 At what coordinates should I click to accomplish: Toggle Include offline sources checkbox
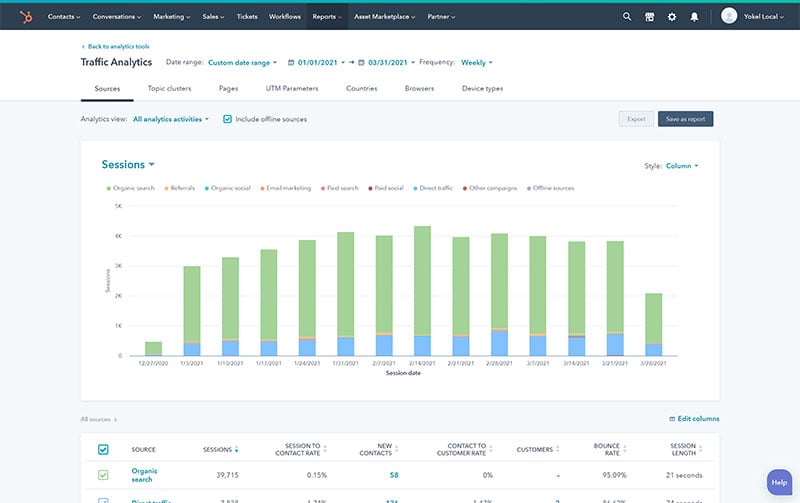point(228,119)
